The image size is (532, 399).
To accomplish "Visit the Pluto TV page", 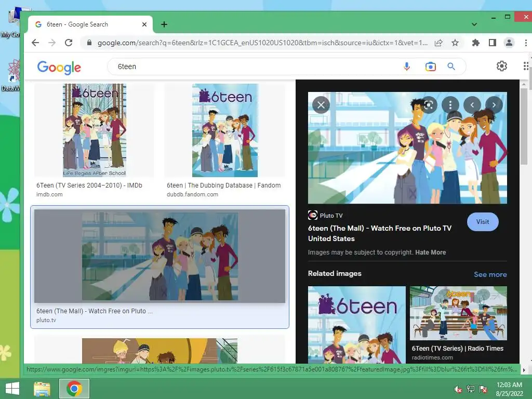I will (483, 222).
